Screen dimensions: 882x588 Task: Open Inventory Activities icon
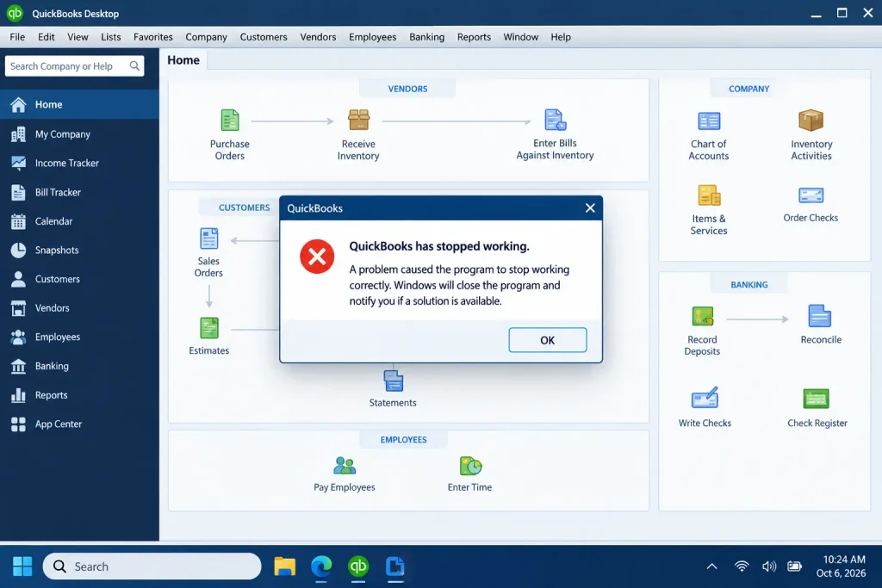point(811,121)
